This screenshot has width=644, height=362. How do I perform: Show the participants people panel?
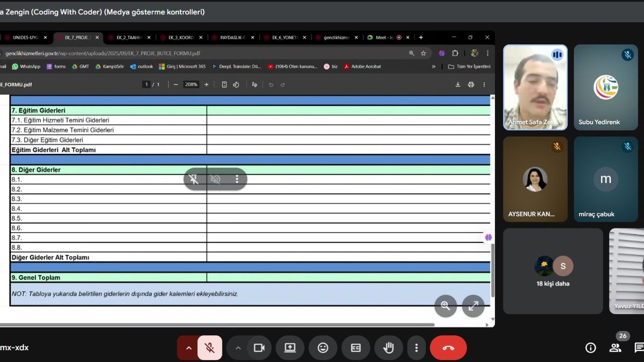pyautogui.click(x=615, y=348)
